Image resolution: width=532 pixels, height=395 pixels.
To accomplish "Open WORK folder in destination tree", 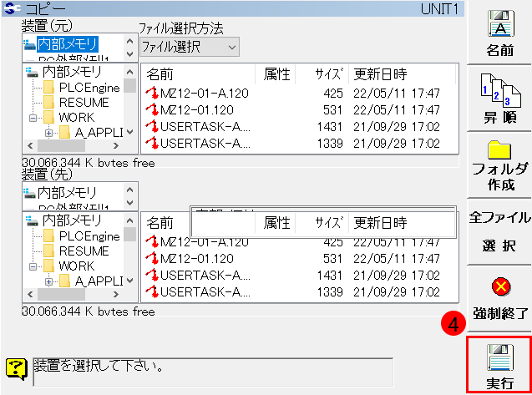I will pos(77,266).
